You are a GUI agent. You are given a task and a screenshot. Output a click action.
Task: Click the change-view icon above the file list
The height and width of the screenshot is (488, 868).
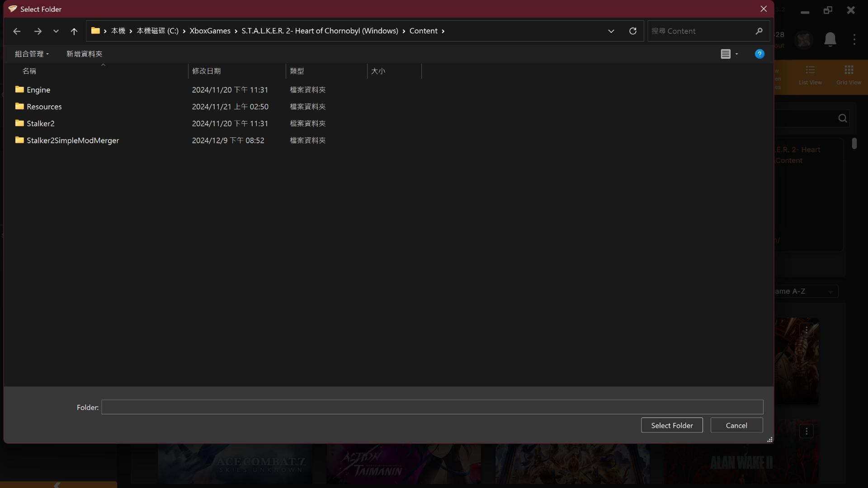click(726, 54)
